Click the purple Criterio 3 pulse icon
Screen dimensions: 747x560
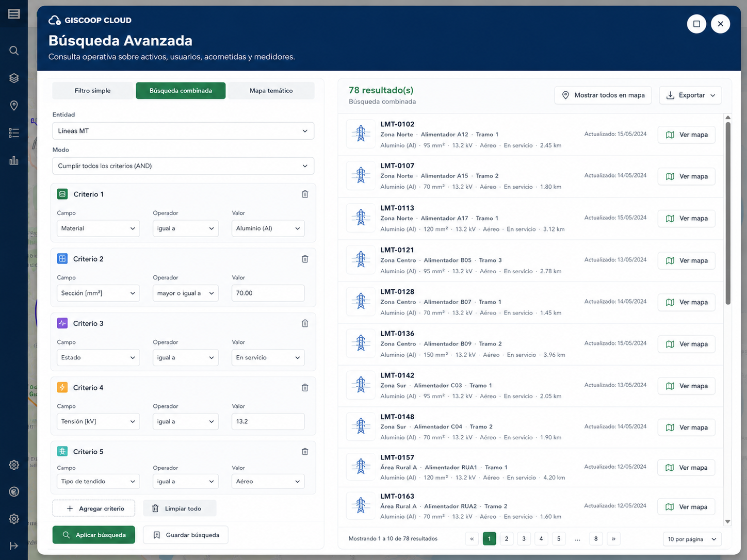click(62, 323)
